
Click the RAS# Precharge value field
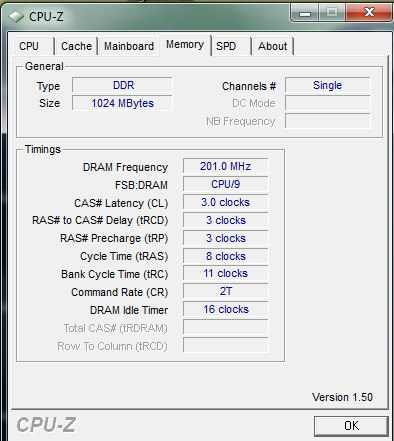226,238
